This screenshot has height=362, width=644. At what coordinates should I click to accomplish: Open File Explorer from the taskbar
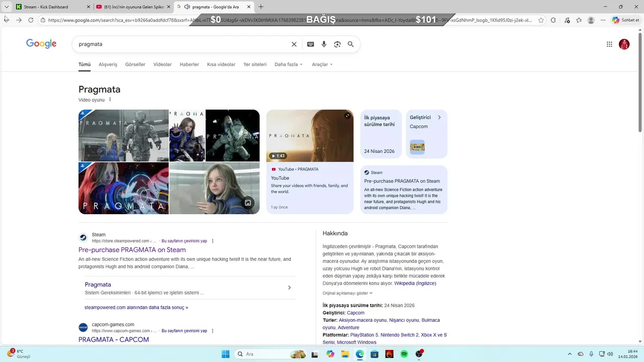pyautogui.click(x=345, y=354)
